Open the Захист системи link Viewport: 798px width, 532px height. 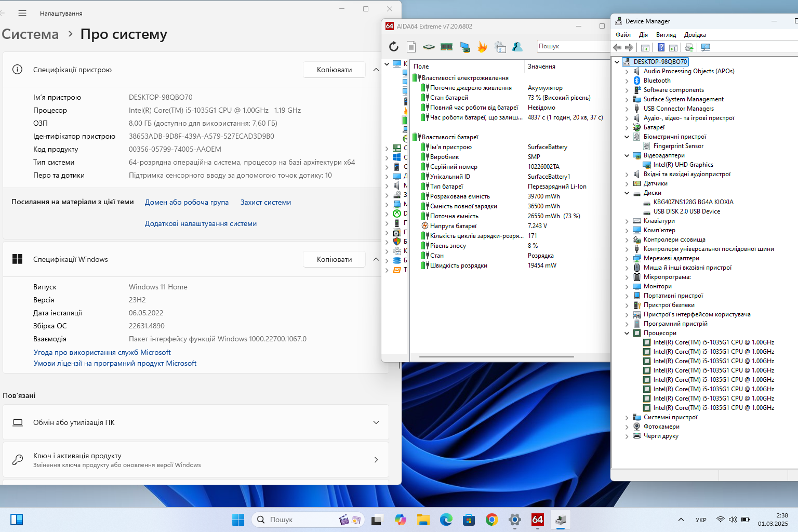click(x=265, y=202)
